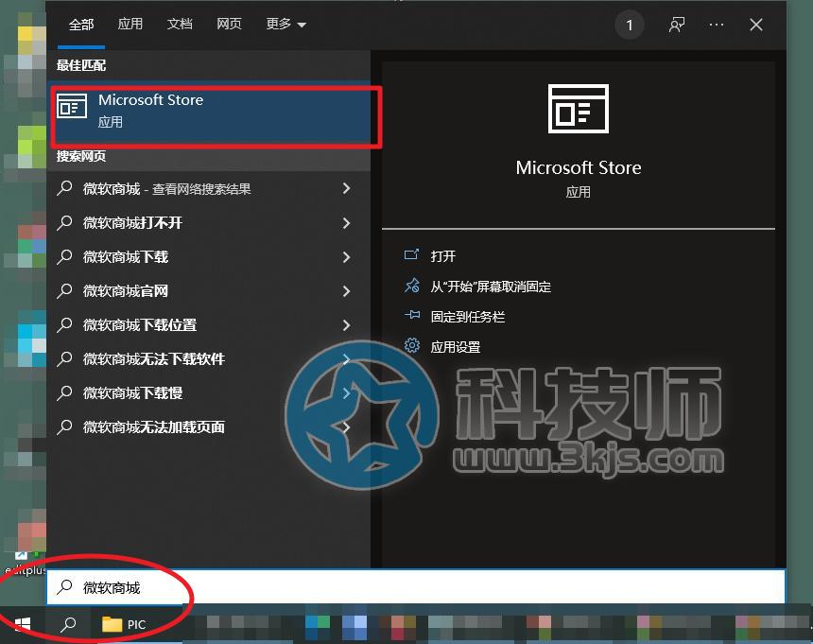
Task: Select 从"开始"屏幕取消固定 option
Action: pos(490,287)
